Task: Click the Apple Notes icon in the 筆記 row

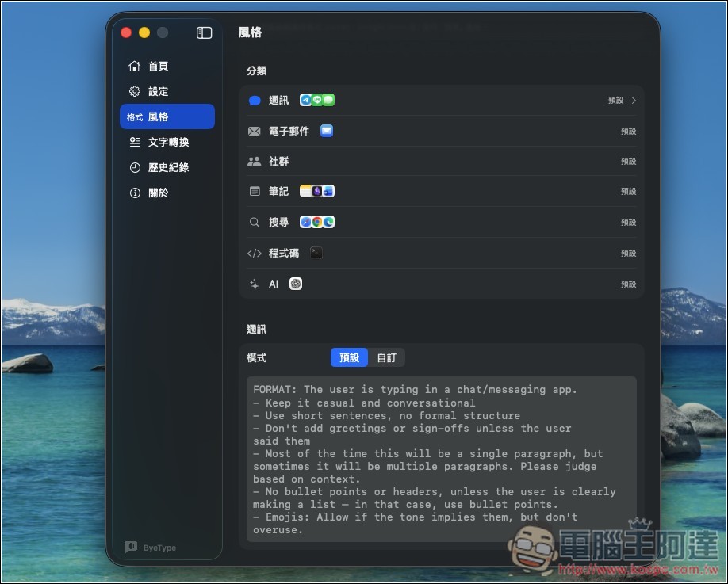Action: click(x=305, y=191)
